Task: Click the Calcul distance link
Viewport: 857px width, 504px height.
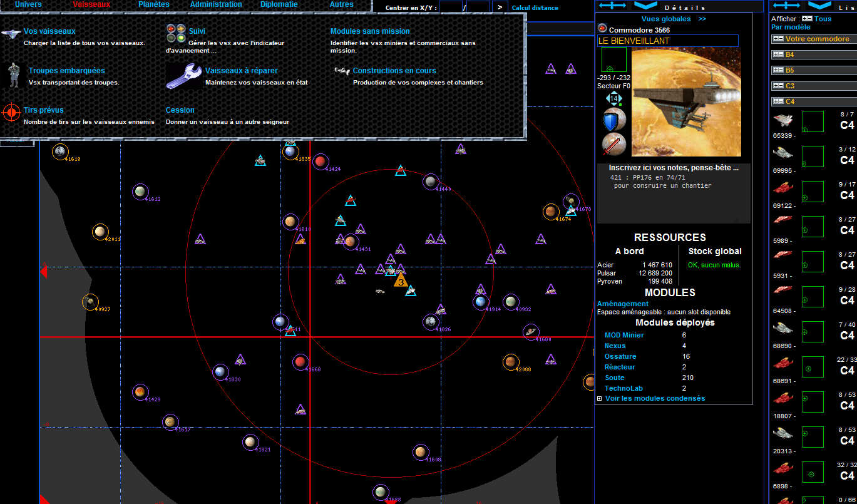Action: 535,8
